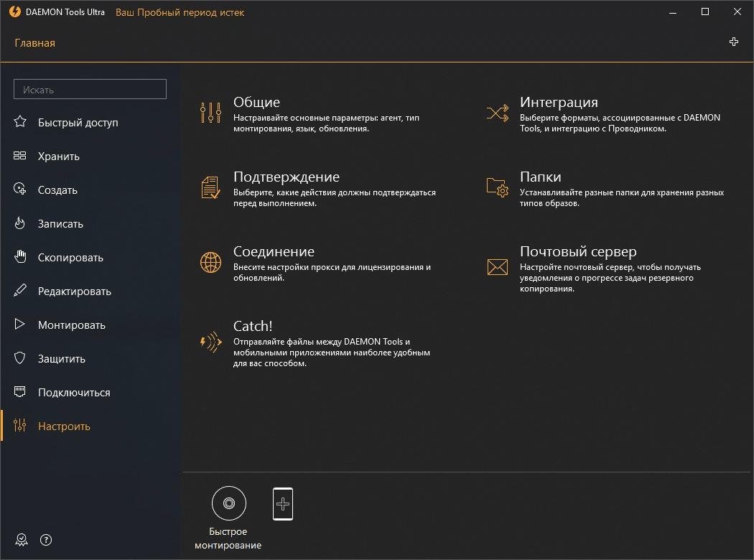The image size is (754, 560).
Task: Select the Монтировать sidebar entry
Action: tap(72, 325)
